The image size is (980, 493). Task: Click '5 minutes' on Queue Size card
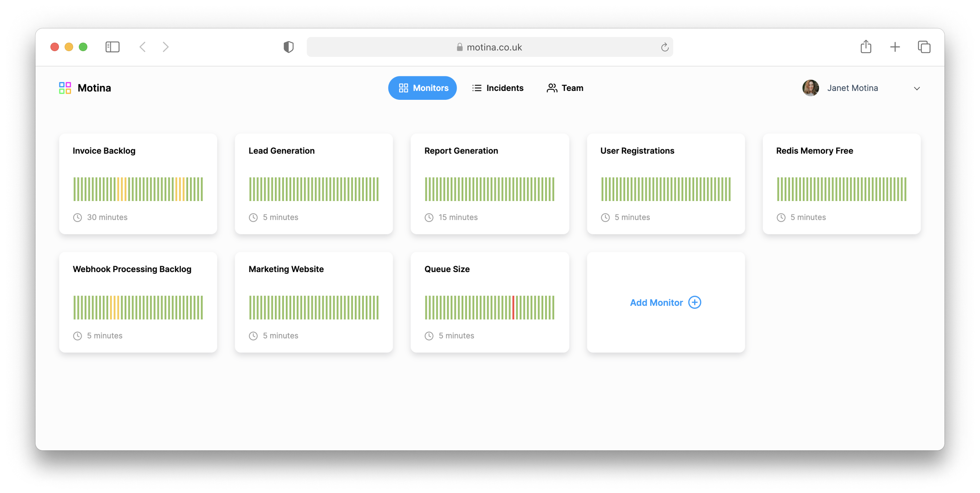(x=456, y=336)
